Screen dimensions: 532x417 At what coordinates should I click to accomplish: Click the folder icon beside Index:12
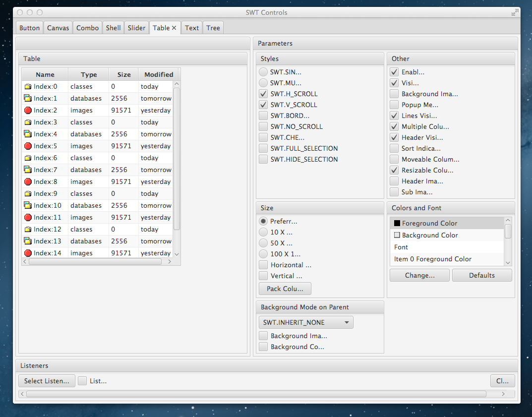point(28,230)
